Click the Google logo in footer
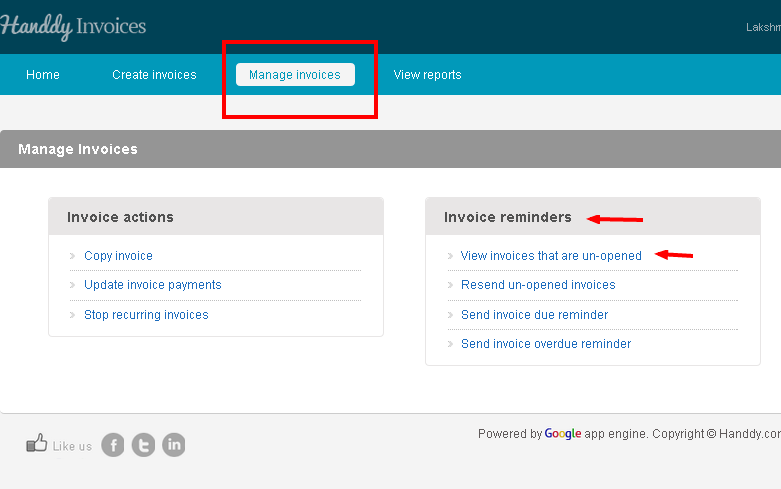 click(x=563, y=434)
